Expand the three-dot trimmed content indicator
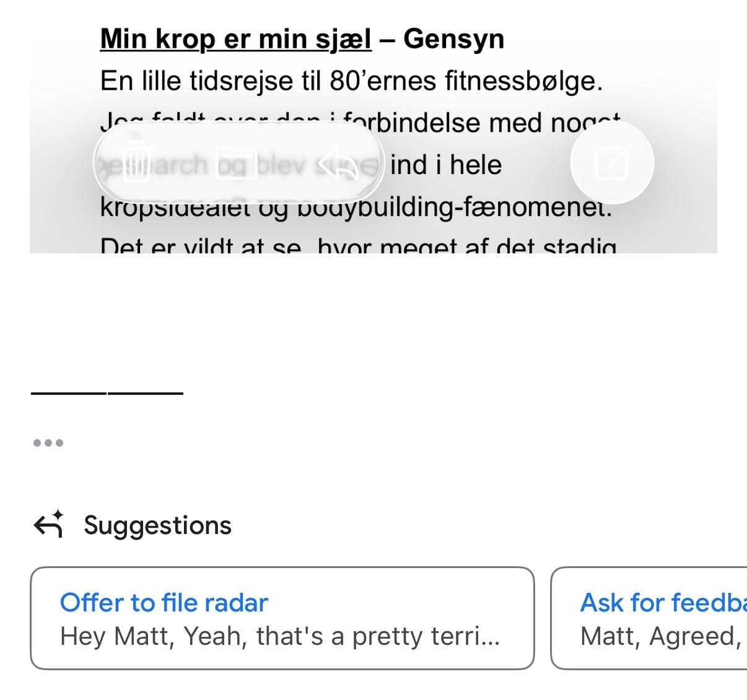This screenshot has width=747, height=700. click(x=48, y=443)
